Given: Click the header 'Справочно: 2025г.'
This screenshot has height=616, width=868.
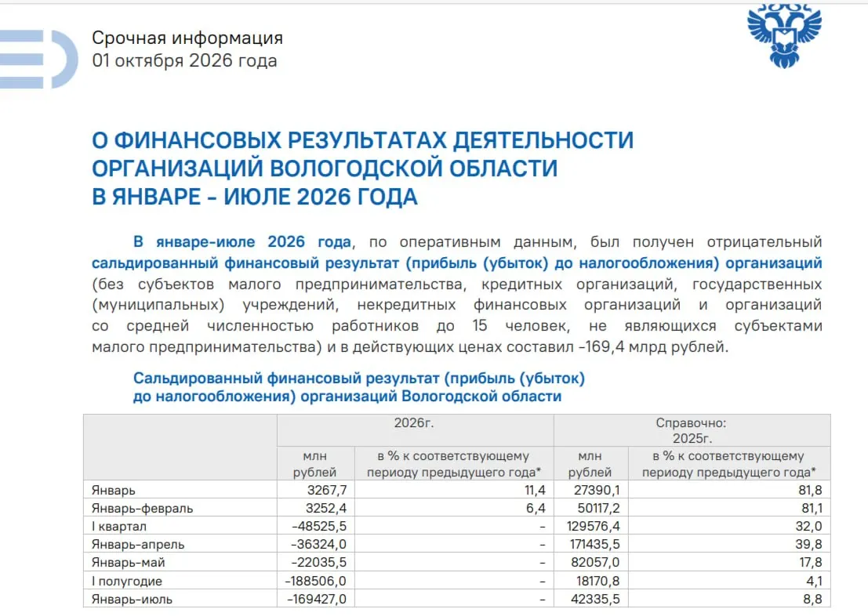Looking at the screenshot, I should click(692, 430).
